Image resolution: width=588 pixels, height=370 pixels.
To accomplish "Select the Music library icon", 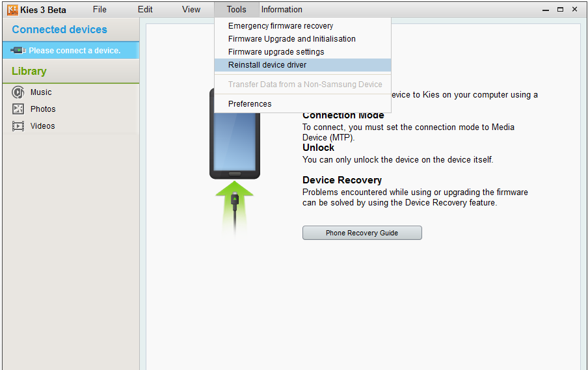I will pyautogui.click(x=18, y=92).
